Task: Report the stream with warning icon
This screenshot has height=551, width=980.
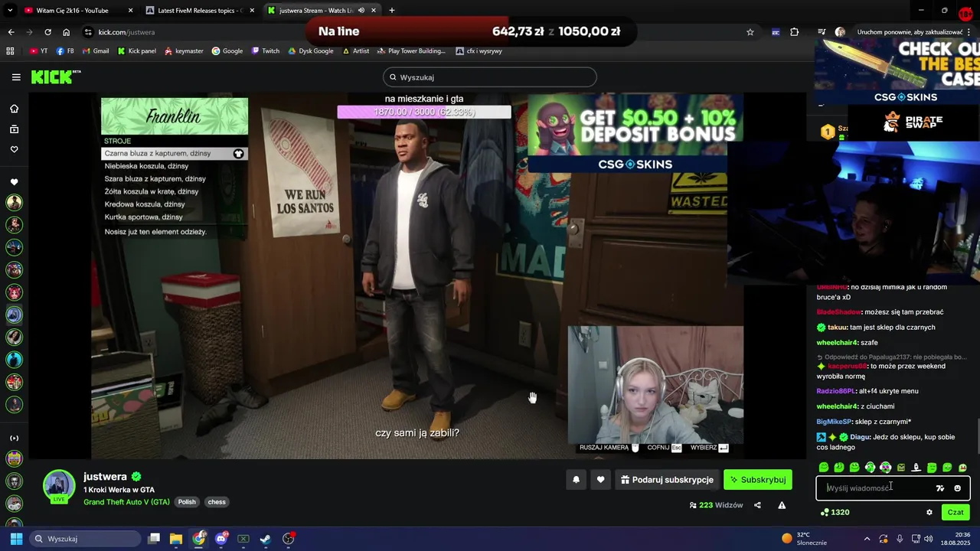Action: tap(782, 505)
